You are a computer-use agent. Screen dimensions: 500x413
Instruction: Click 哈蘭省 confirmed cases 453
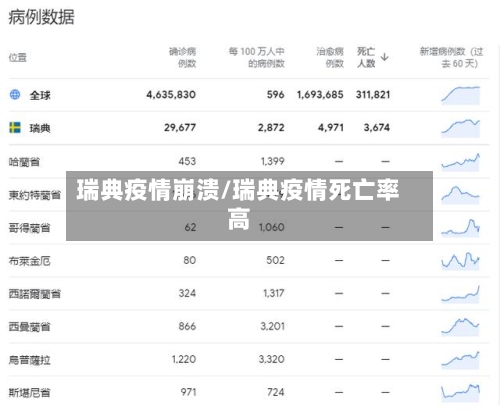pyautogui.click(x=187, y=161)
